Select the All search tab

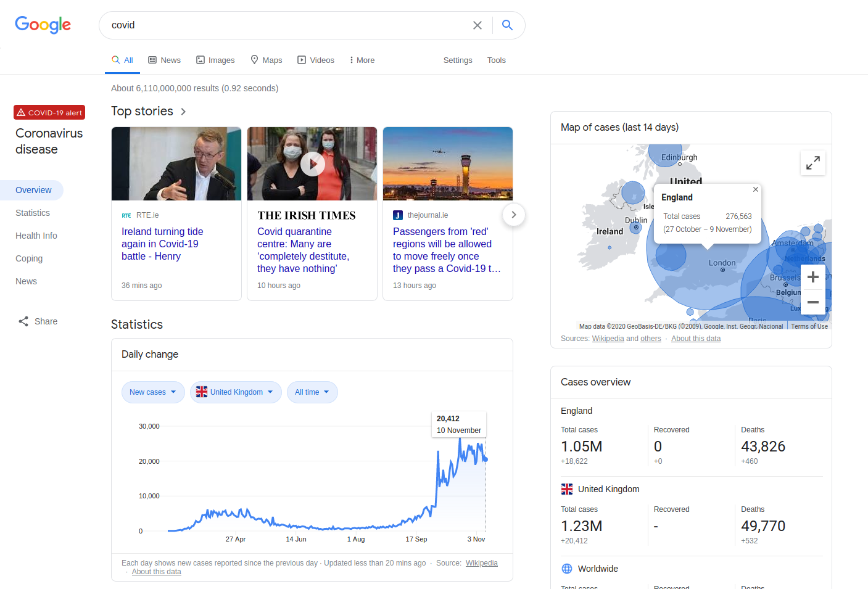click(122, 60)
